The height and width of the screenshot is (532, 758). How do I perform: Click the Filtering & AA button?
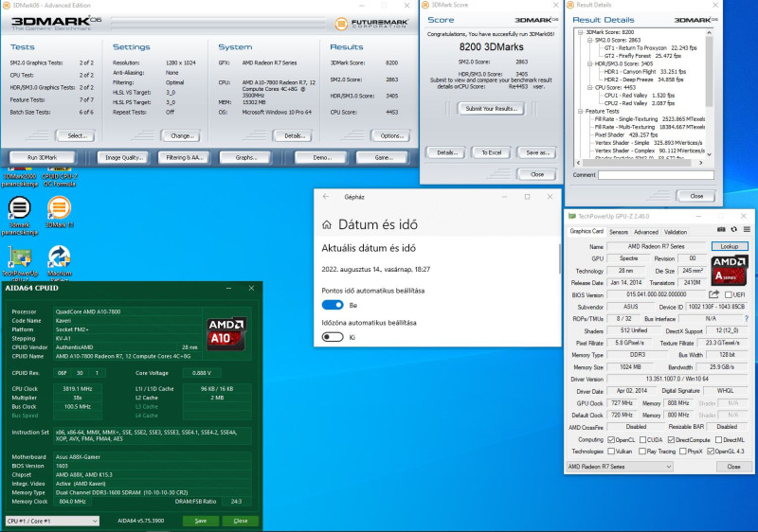[184, 157]
